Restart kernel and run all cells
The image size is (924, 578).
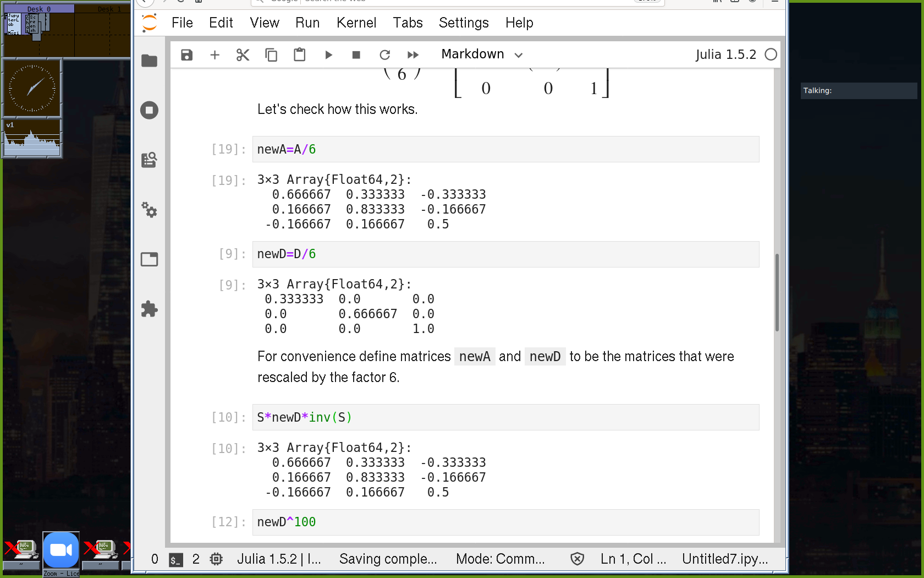point(413,54)
